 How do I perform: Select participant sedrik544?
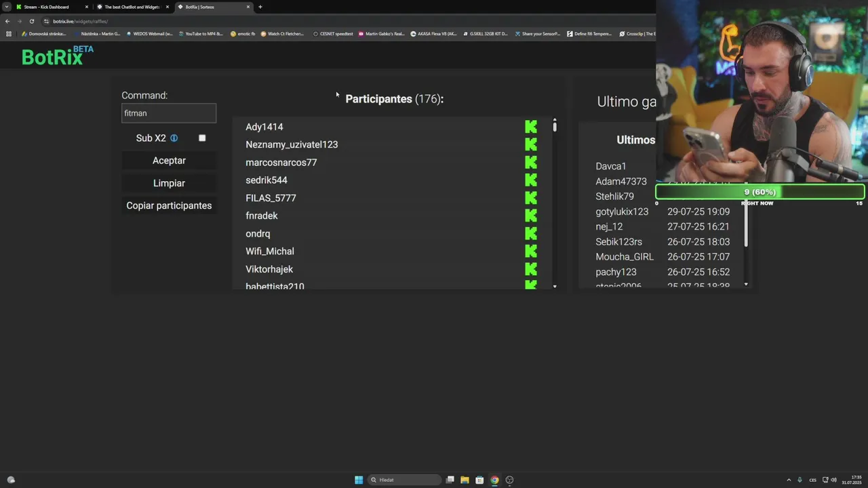click(267, 180)
